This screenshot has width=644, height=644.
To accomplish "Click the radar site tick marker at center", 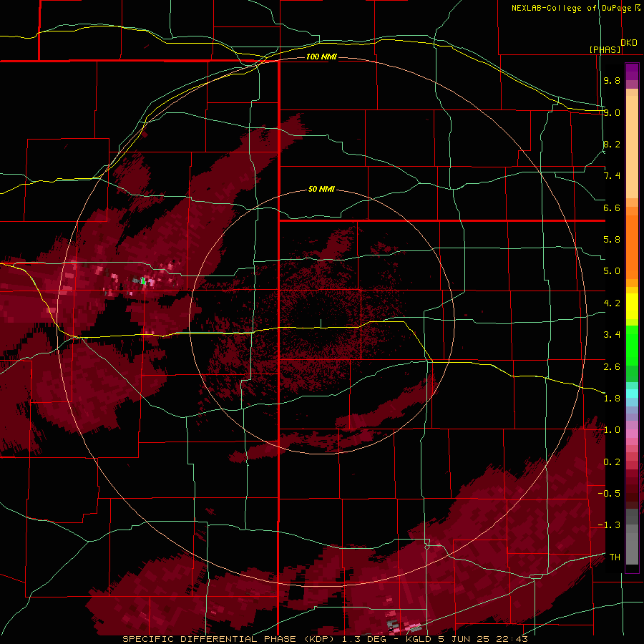I will [x=321, y=323].
